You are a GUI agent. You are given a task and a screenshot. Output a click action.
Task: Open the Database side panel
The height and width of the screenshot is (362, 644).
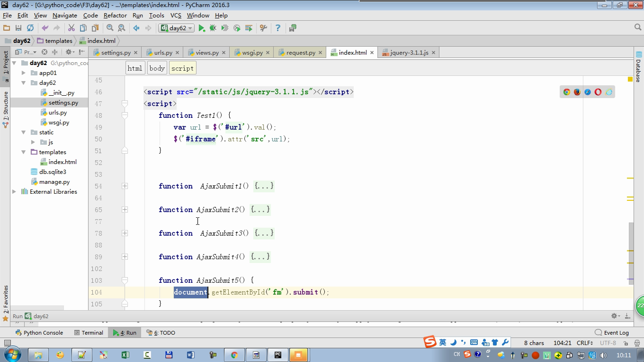coord(638,67)
